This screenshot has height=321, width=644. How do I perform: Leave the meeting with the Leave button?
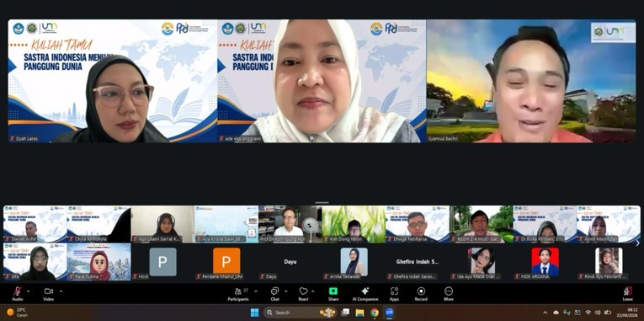click(627, 293)
